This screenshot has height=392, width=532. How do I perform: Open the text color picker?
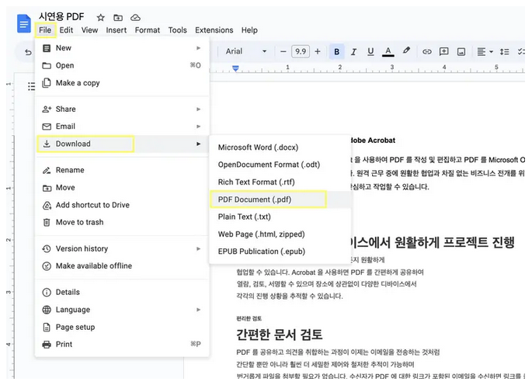389,52
